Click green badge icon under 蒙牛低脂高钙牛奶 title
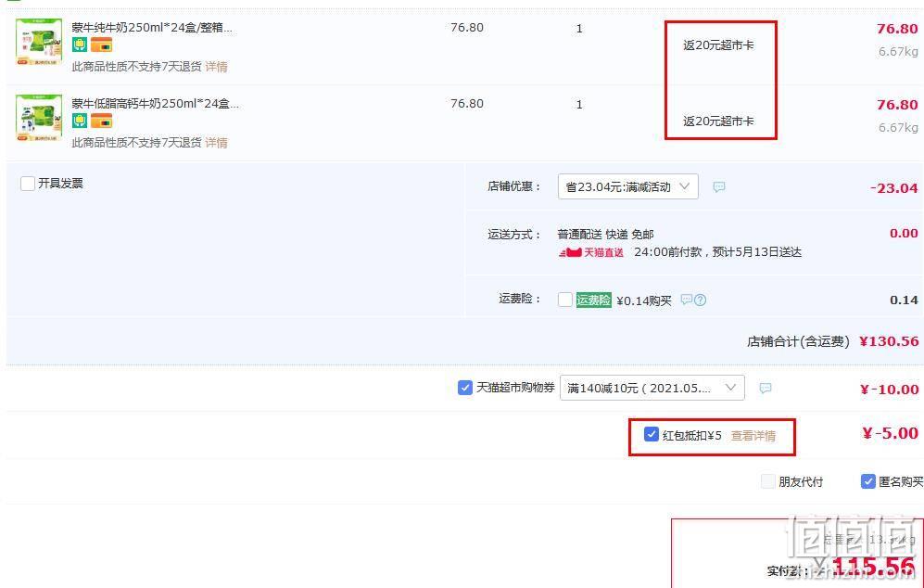This screenshot has width=924, height=588. [80, 121]
